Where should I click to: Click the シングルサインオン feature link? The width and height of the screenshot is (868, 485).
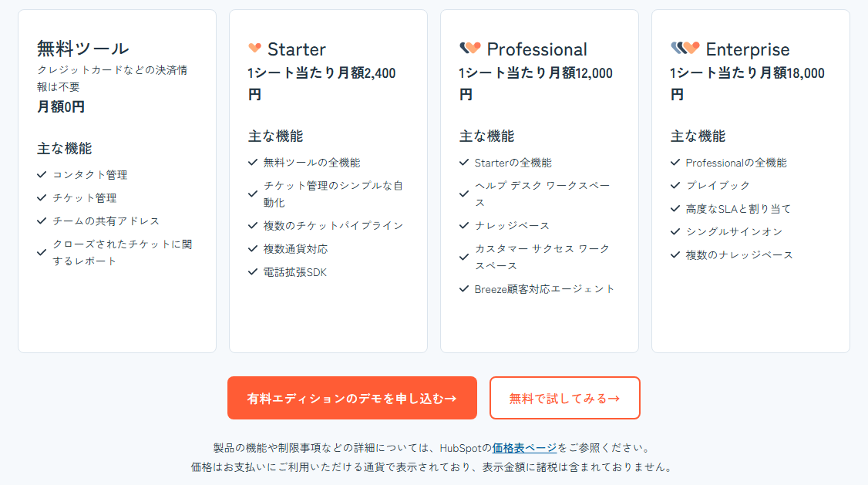tap(732, 231)
